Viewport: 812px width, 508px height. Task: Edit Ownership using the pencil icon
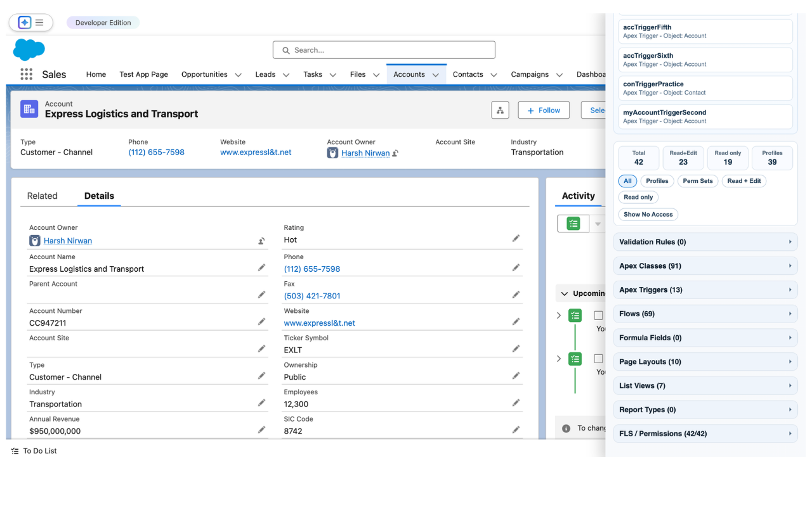[x=516, y=376]
